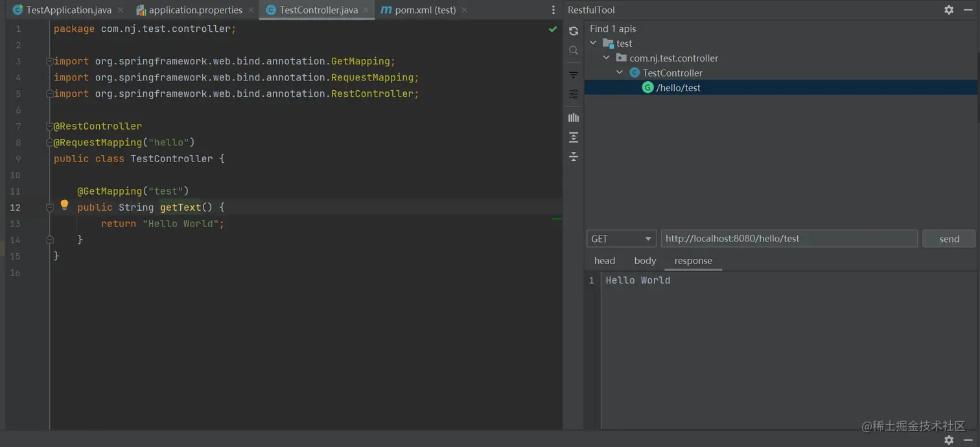Click the class icon beside TestController in tree
980x447 pixels.
tap(635, 73)
